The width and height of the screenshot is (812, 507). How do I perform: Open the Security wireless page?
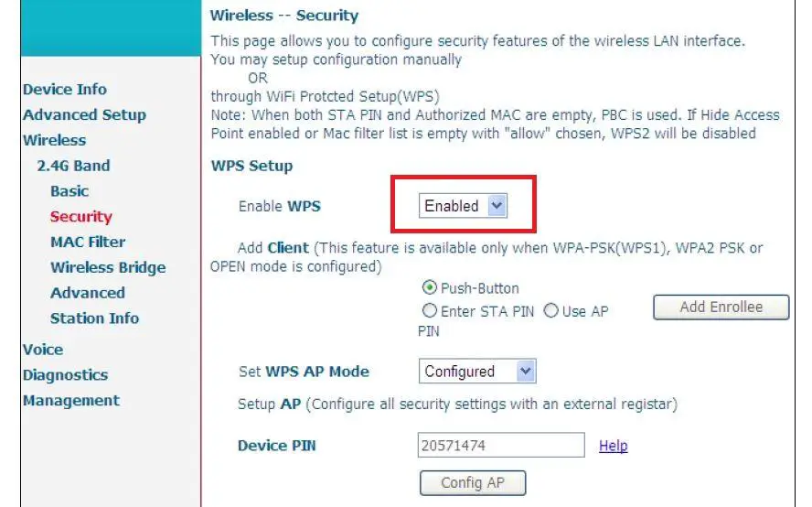tap(81, 217)
